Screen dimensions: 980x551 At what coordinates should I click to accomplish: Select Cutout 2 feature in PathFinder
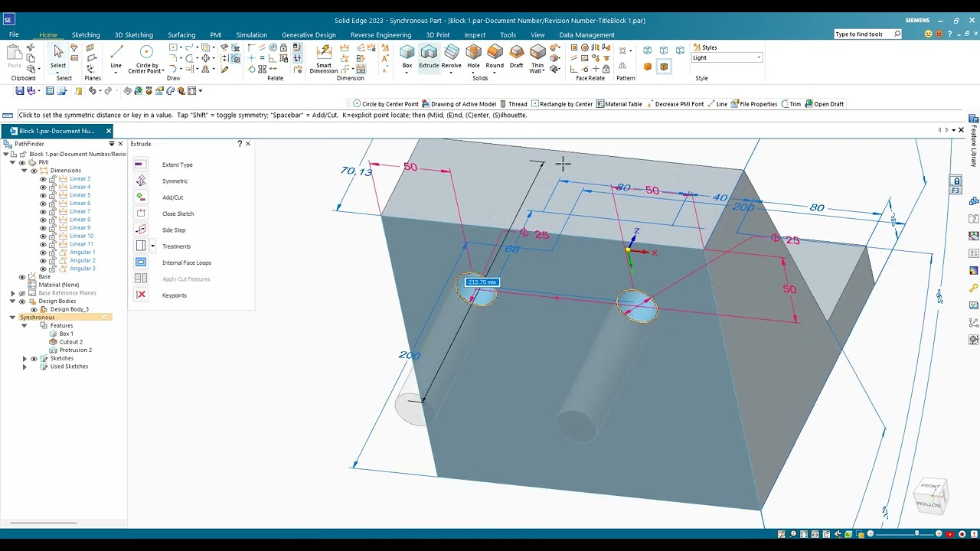pyautogui.click(x=71, y=342)
